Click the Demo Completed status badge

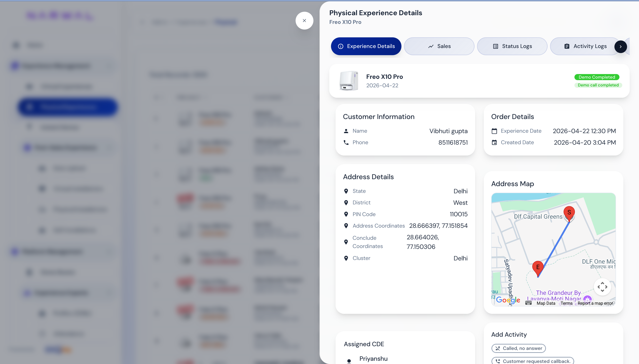[597, 77]
